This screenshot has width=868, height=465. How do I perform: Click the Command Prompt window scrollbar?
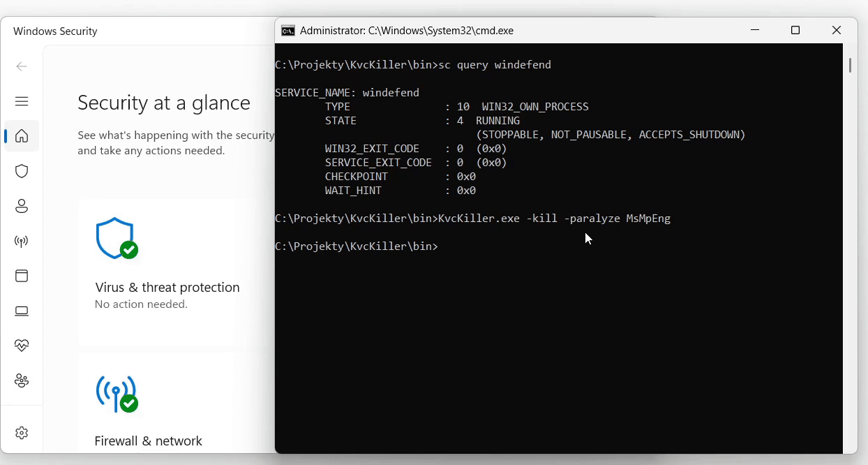(850, 64)
